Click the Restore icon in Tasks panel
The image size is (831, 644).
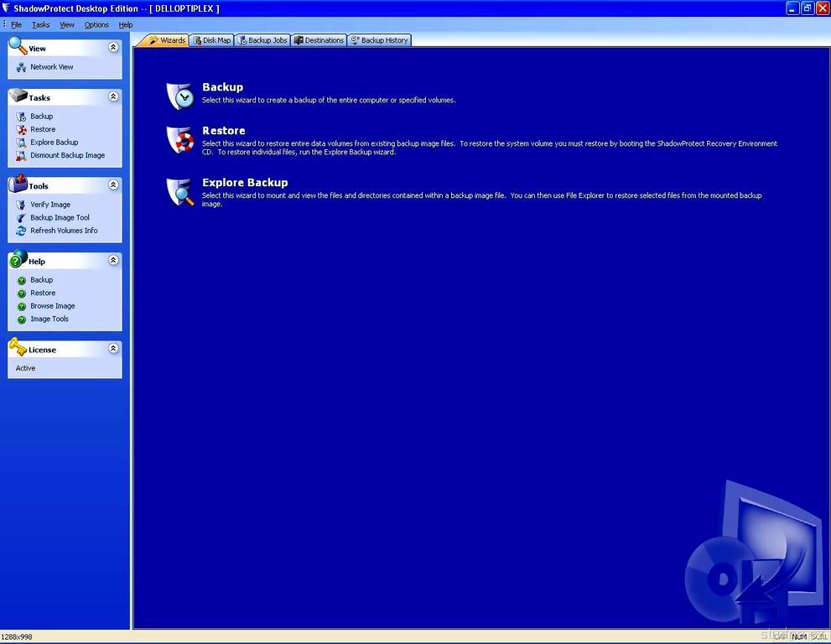(x=21, y=130)
